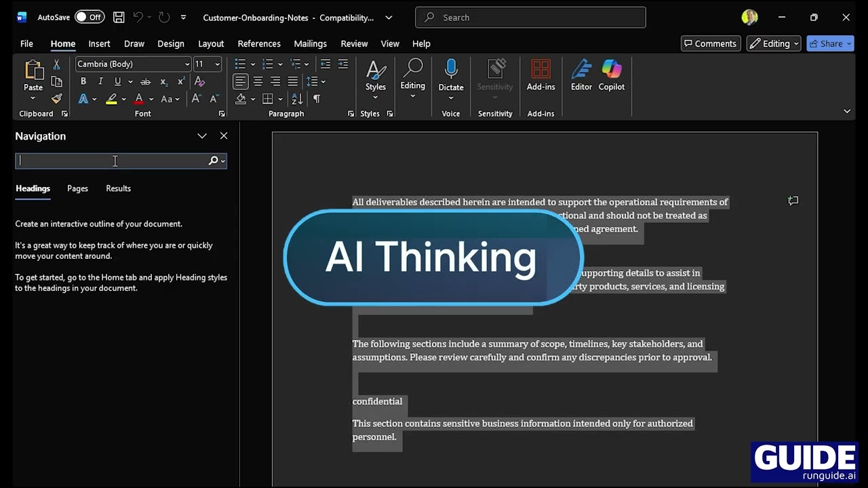868x488 pixels.
Task: Close the Navigation pane
Action: [224, 136]
